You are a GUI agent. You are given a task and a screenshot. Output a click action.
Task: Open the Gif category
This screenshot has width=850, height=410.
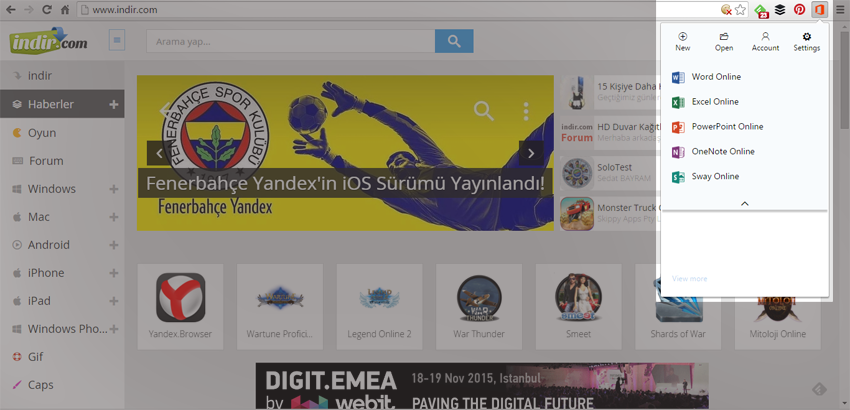(x=62, y=357)
